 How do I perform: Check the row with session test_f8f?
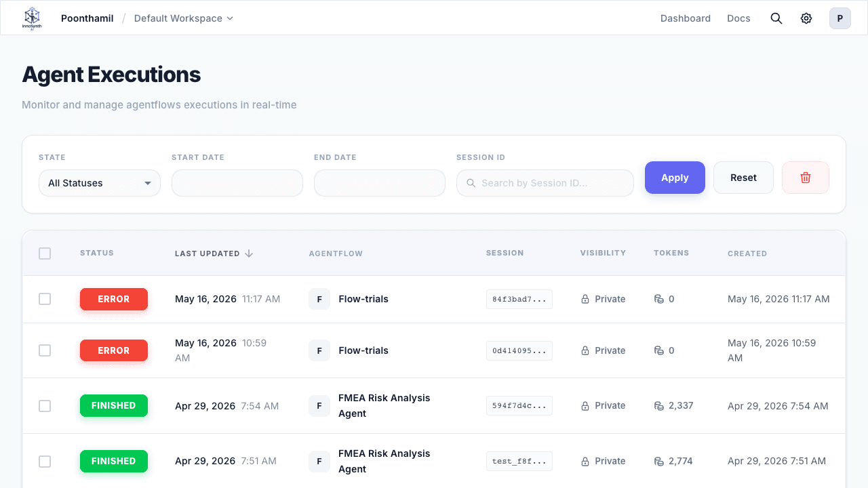point(45,461)
